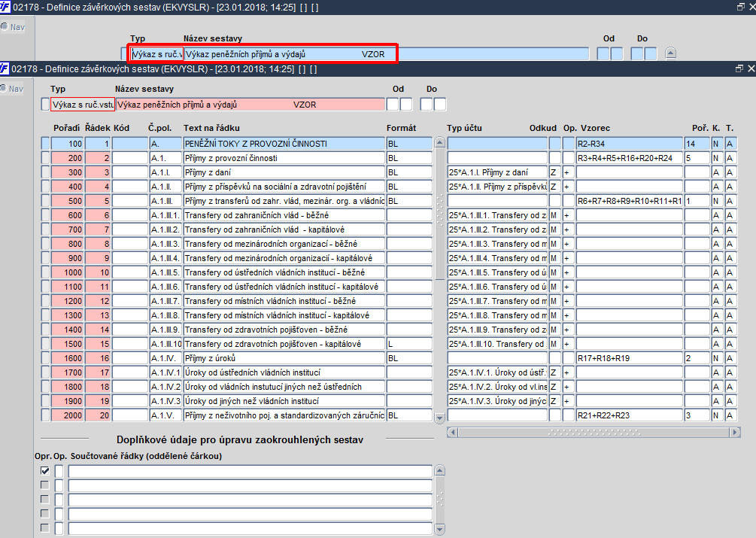Click the application icon in the front window title bar
The image size is (756, 538).
(5, 69)
